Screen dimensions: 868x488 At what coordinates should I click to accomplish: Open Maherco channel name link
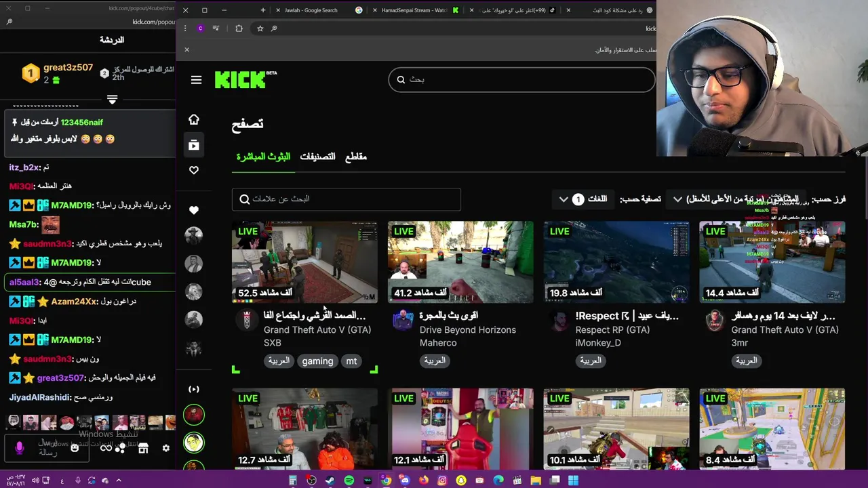[x=437, y=343]
